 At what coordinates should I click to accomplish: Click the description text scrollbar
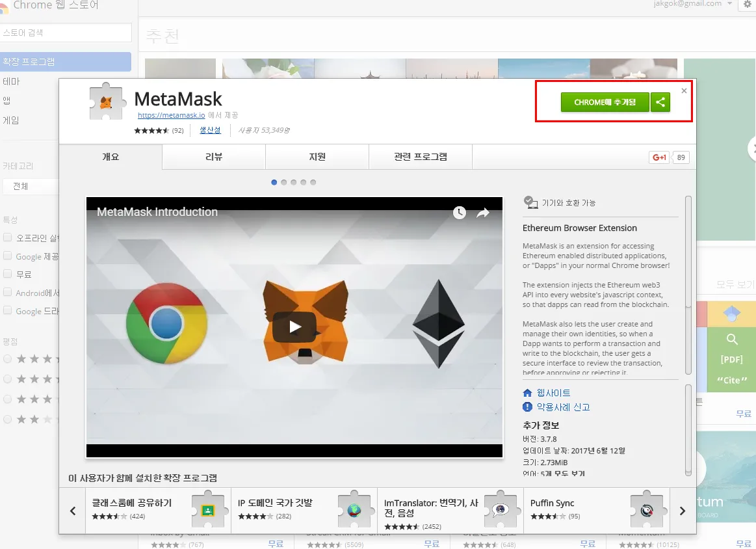tap(688, 285)
